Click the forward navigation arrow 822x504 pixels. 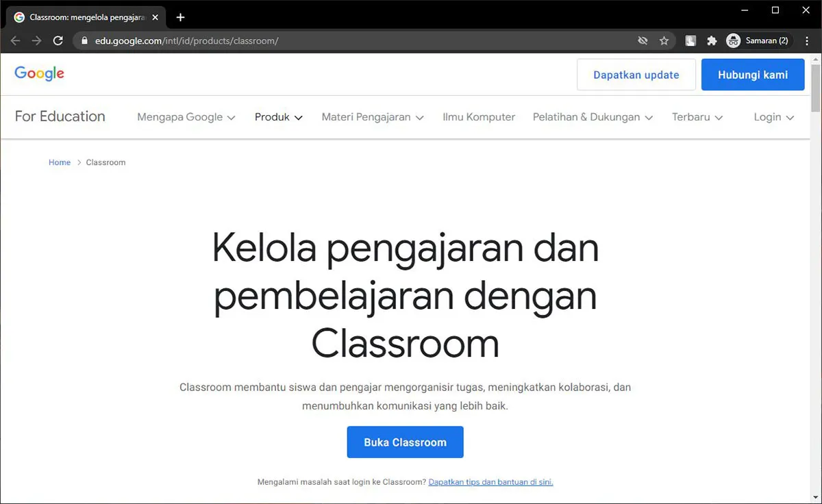click(36, 40)
